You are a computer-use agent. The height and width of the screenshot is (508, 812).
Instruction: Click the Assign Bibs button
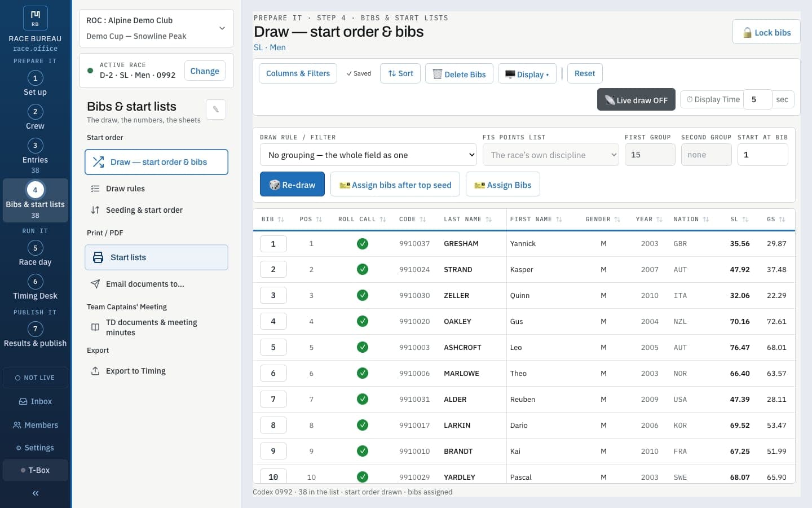(503, 185)
